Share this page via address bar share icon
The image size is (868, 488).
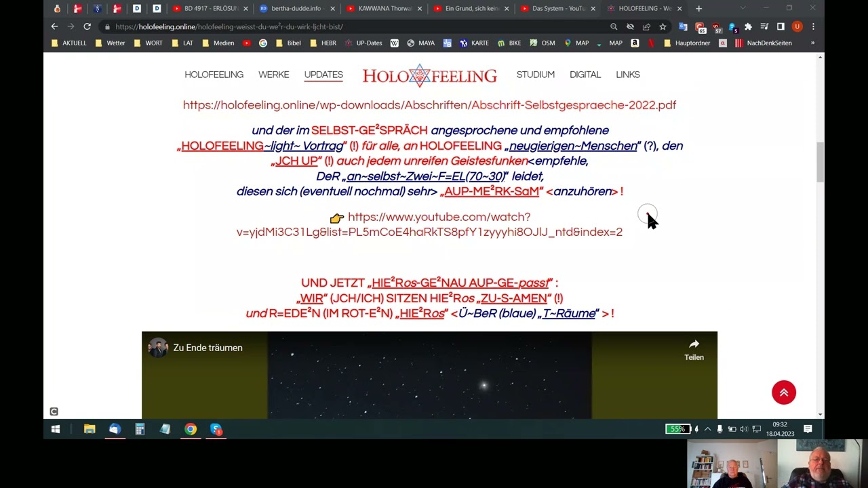(646, 26)
